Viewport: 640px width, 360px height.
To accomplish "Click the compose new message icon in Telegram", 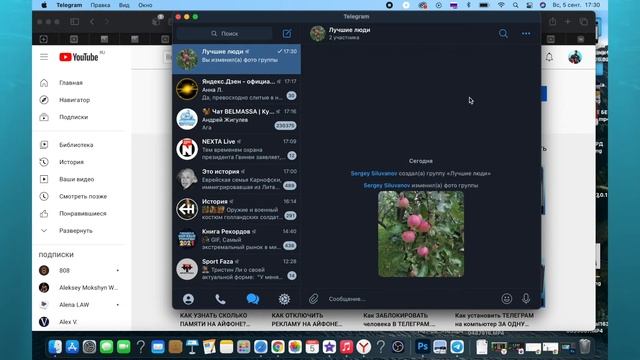I will (287, 33).
